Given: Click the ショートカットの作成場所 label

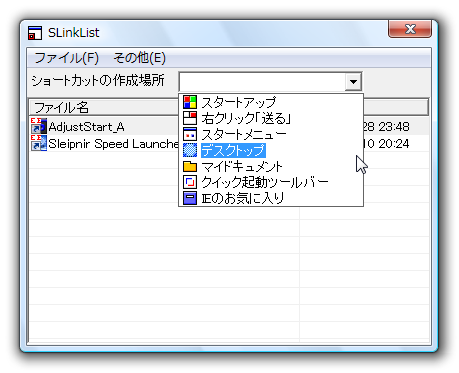Looking at the screenshot, I should (x=98, y=81).
